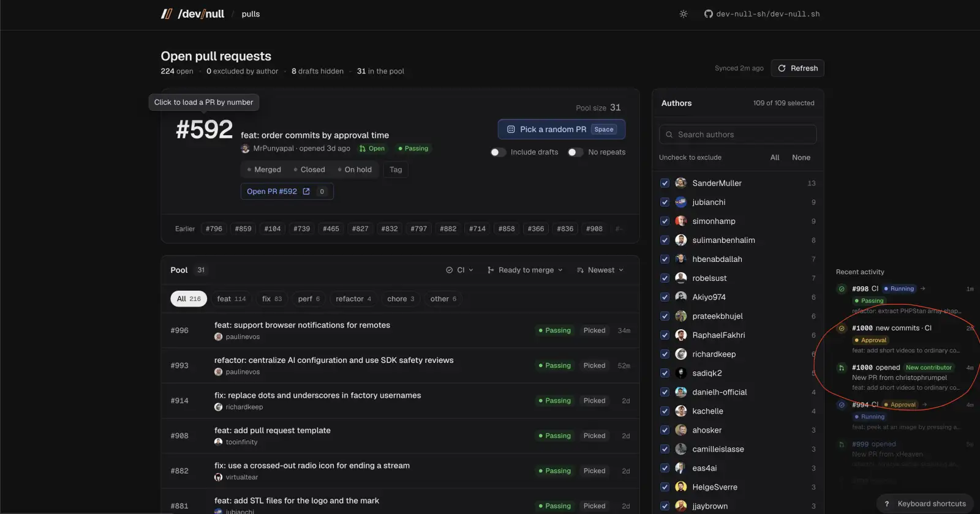
Task: Select the perf 6 filter tab
Action: click(x=309, y=299)
